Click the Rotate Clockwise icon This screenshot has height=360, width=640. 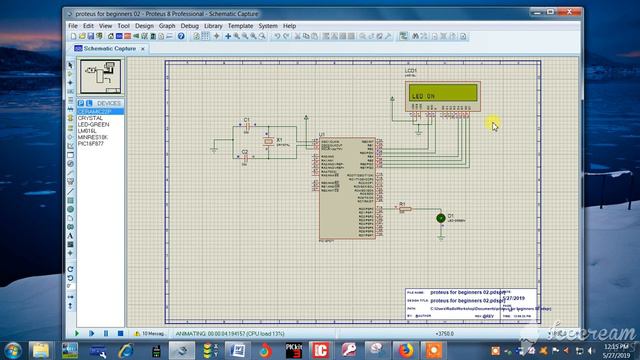(70, 269)
